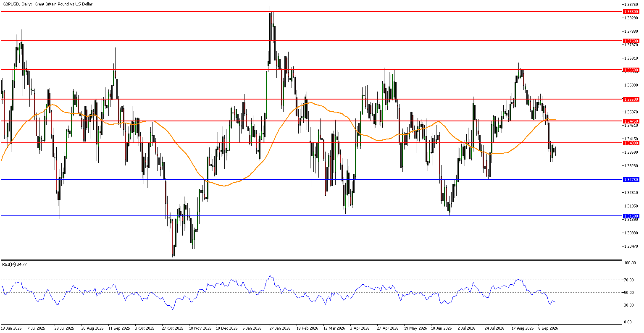Viewport: 644px width, 333px height.
Task: Click the '24 Jul 2026' date label
Action: tap(495, 328)
